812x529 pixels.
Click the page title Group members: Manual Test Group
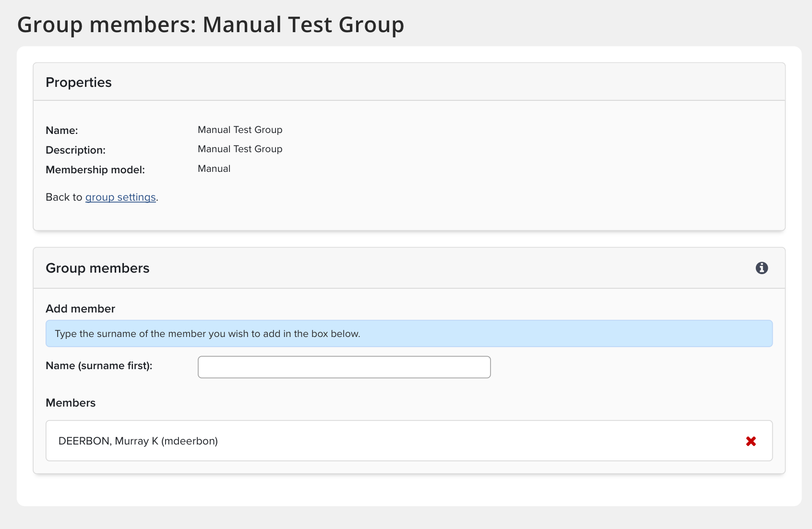click(210, 24)
